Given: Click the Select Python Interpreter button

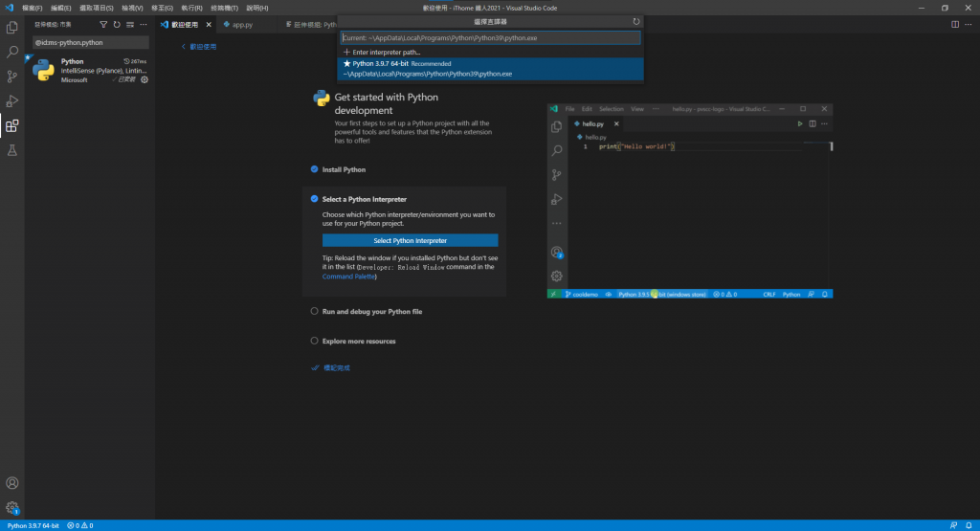Looking at the screenshot, I should (x=410, y=240).
